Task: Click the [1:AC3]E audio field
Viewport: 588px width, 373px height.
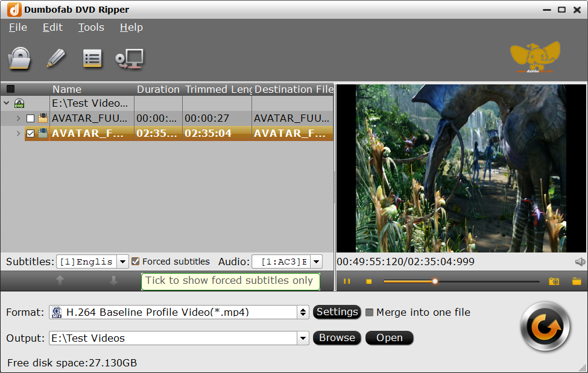Action: pos(282,262)
